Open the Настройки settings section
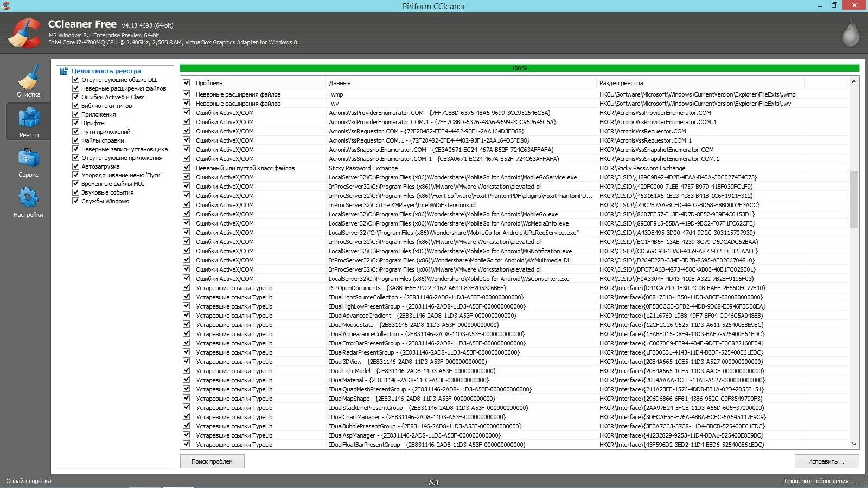 pyautogui.click(x=28, y=201)
